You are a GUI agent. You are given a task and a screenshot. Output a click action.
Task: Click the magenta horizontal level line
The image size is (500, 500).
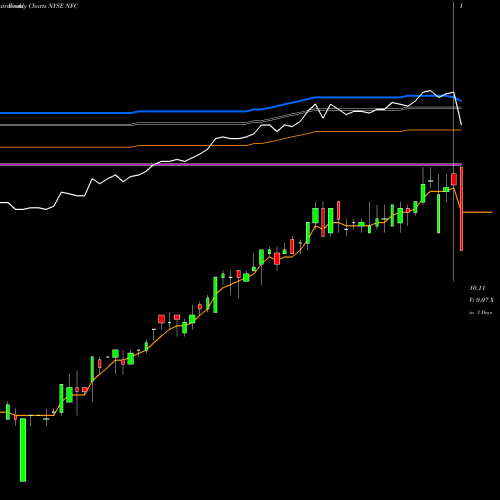click(x=231, y=165)
